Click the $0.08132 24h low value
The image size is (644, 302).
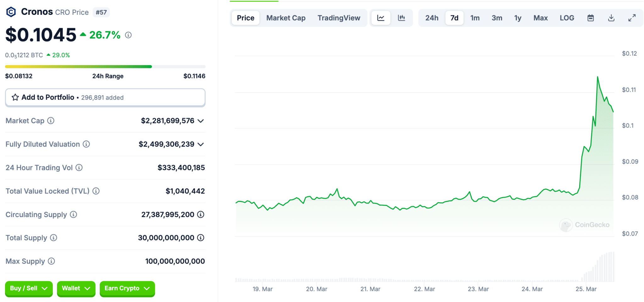coord(19,76)
